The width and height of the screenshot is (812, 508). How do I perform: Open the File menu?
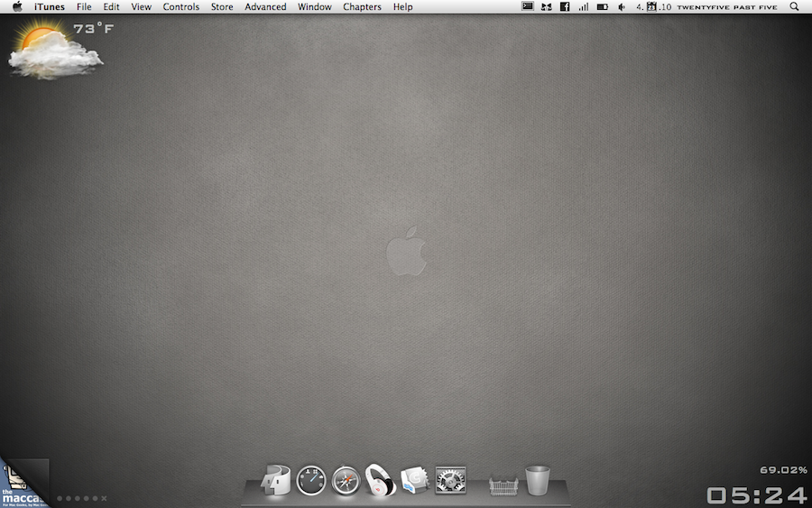[84, 6]
